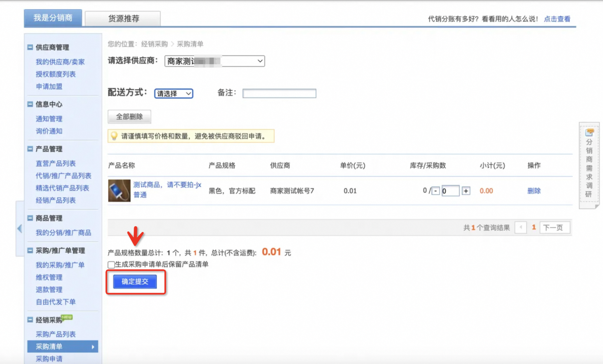Click the sidebar collapse arrow handle
603x364 pixels.
click(20, 229)
